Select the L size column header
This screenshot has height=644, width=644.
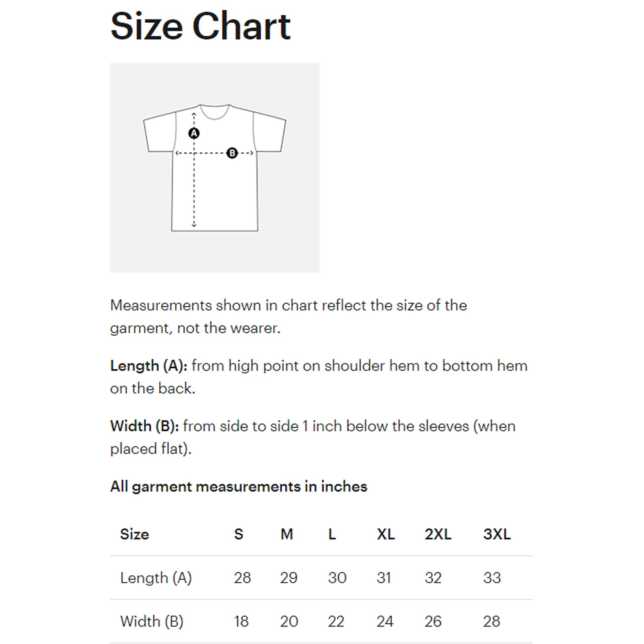click(332, 534)
